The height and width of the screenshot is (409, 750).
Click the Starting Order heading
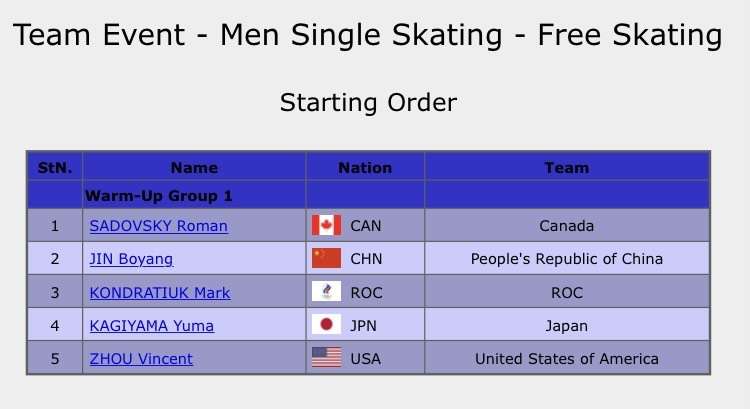coord(368,102)
